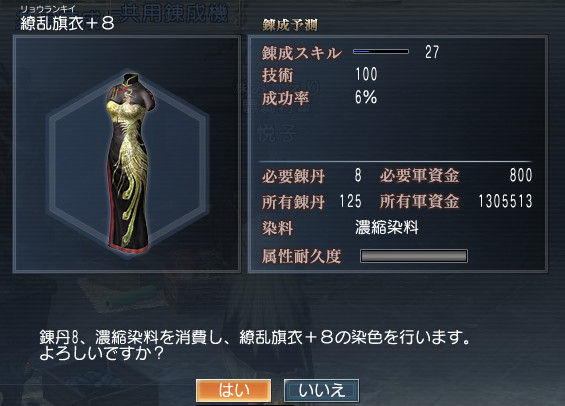Confirm dyeing with the はい button

tap(233, 390)
